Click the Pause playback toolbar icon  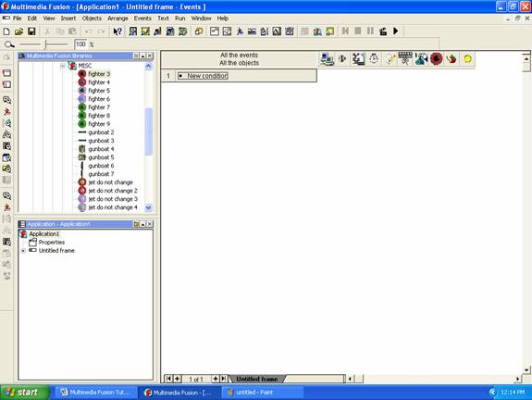click(x=370, y=31)
